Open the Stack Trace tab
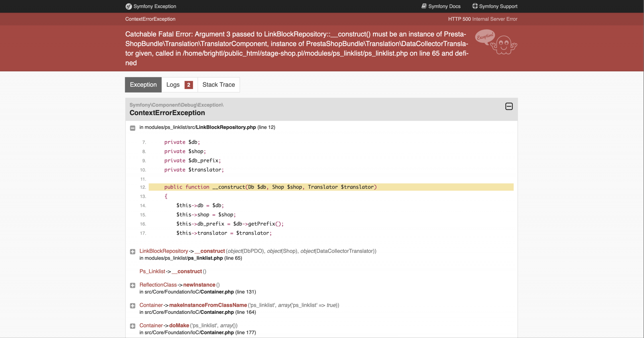Image resolution: width=644 pixels, height=338 pixels. (219, 85)
